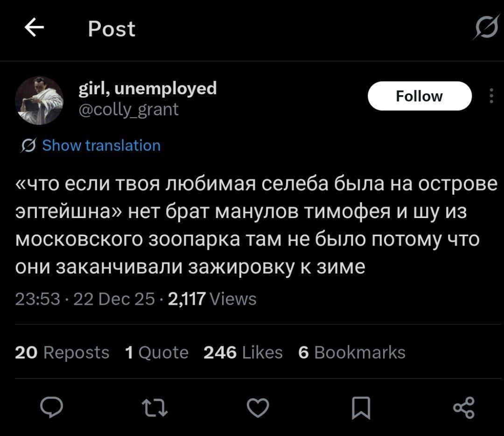This screenshot has height=436, width=504.
Task: View the 1 Quote list
Action: coord(157,352)
